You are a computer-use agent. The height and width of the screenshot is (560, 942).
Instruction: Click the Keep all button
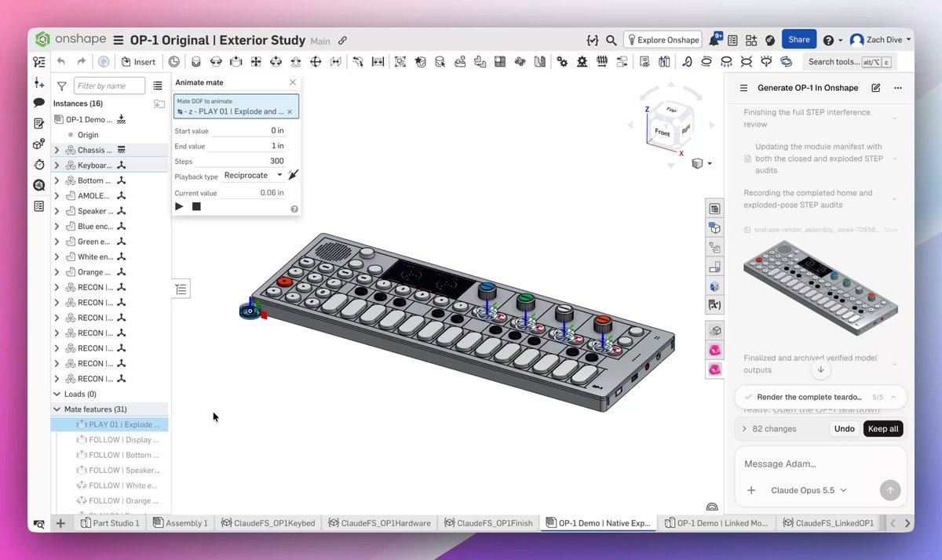point(883,429)
